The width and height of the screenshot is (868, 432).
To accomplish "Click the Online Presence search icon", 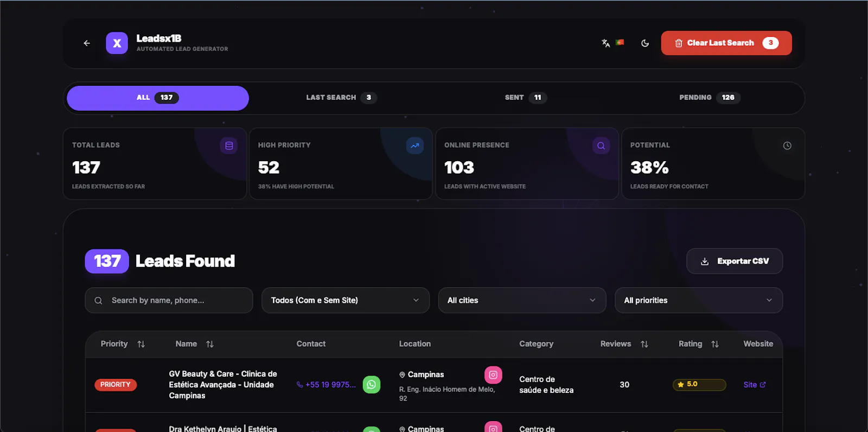I will (x=601, y=145).
